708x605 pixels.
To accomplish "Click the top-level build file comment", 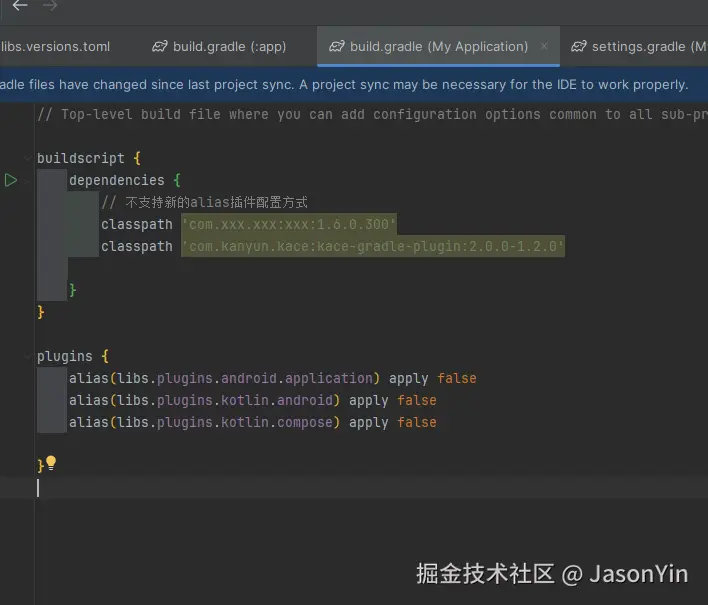I will 373,114.
